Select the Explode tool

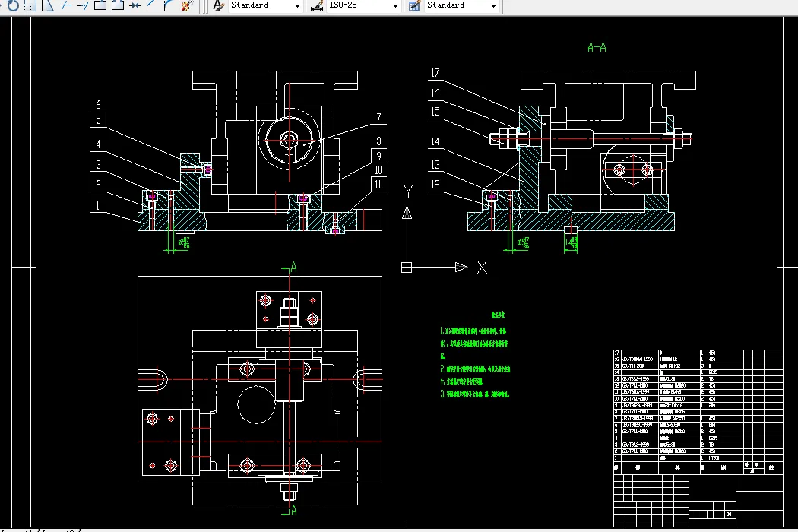coord(187,5)
